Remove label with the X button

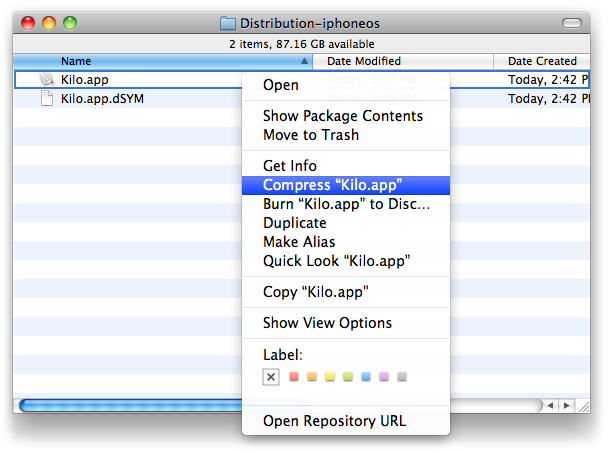pyautogui.click(x=271, y=377)
